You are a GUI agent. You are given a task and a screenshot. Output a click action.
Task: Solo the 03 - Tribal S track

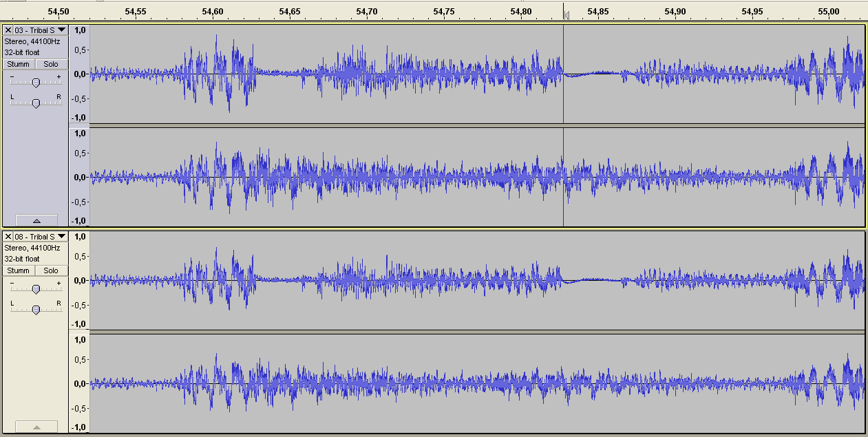click(x=51, y=64)
